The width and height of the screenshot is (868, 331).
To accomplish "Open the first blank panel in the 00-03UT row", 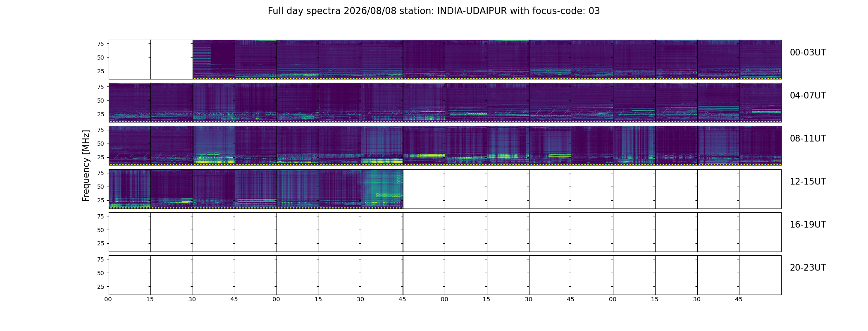I will pos(130,60).
